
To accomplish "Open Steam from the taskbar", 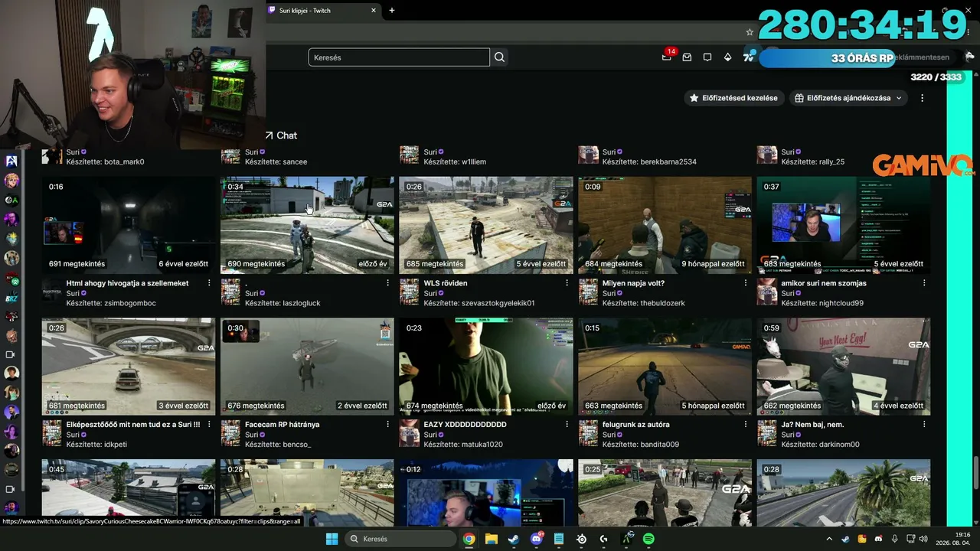I will click(x=513, y=539).
